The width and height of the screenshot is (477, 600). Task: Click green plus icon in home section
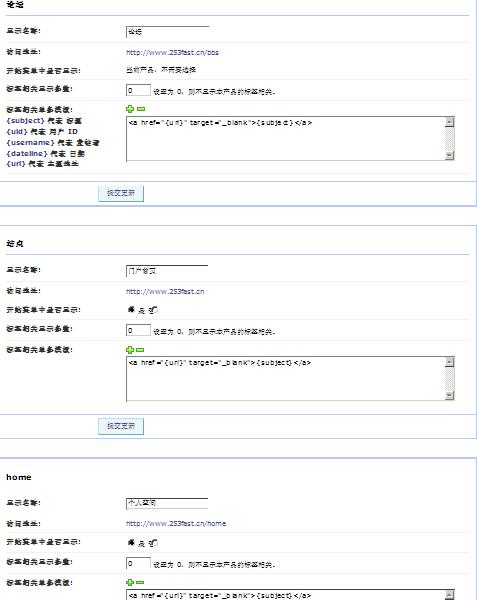(x=130, y=582)
